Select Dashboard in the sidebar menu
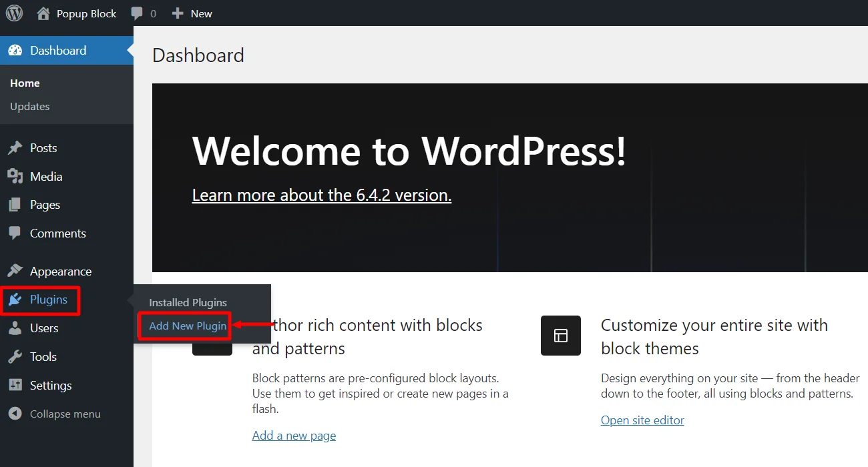The height and width of the screenshot is (467, 868). click(67, 51)
